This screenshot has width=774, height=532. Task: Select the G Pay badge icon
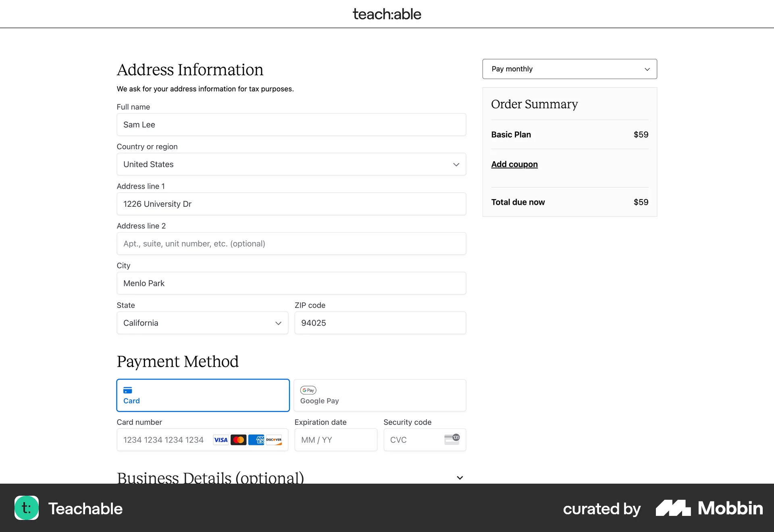click(308, 390)
